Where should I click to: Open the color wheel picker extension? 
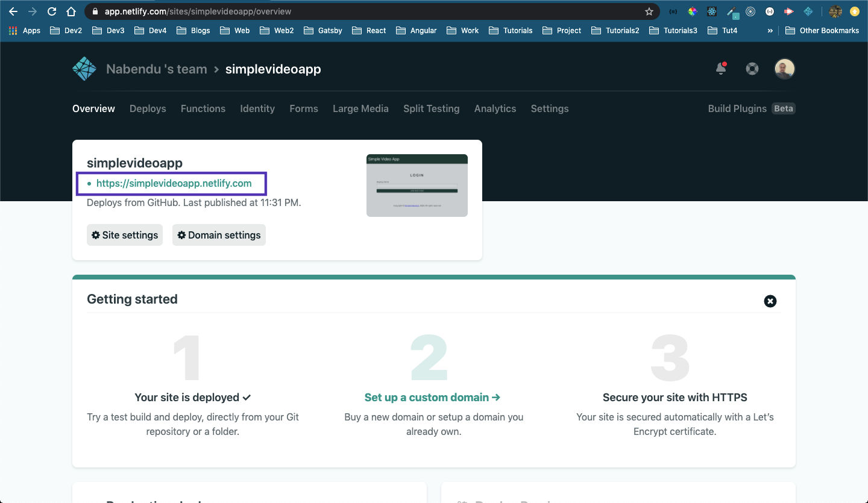693,11
